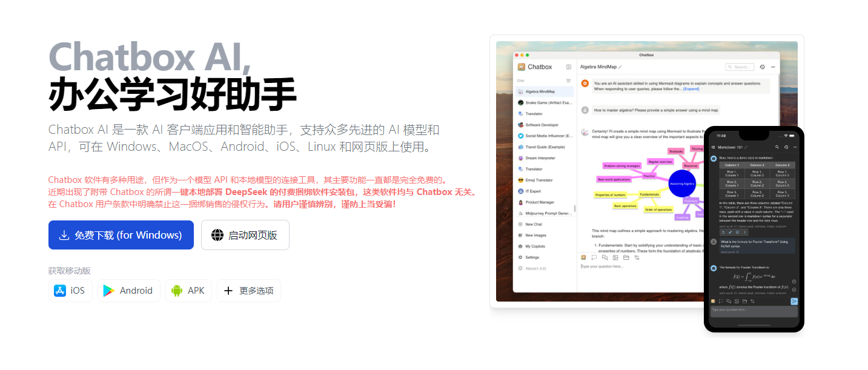Image resolution: width=868 pixels, height=370 pixels.
Task: Click New Images in the Chatbox sidebar
Action: coord(545,235)
